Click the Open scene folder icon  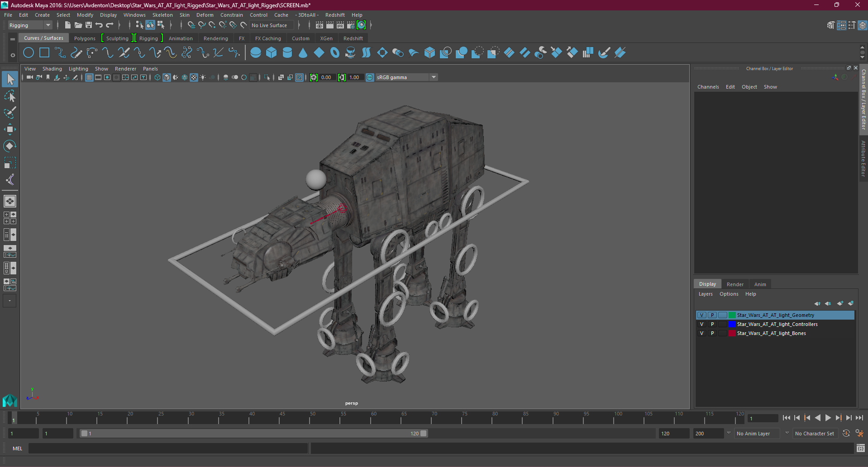78,25
